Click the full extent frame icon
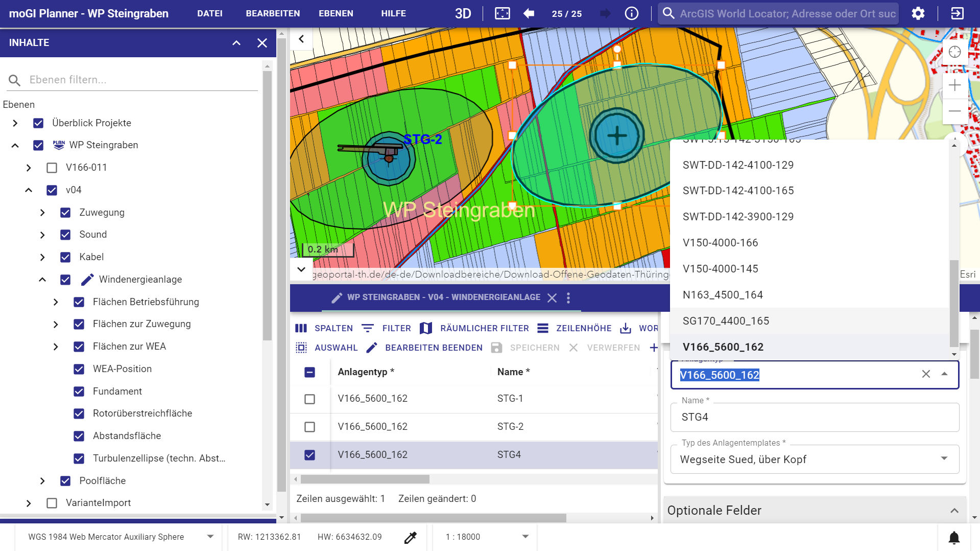Screen dimensions: 980x551 [502, 13]
